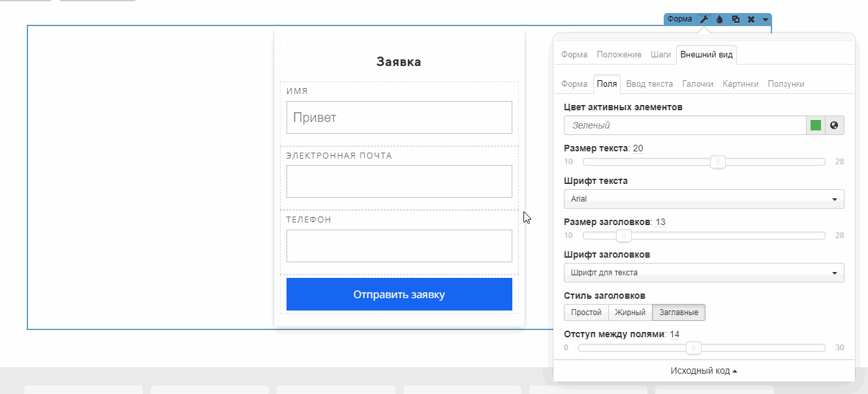Click the globe icon beside color field
868x394 pixels.
[x=834, y=125]
